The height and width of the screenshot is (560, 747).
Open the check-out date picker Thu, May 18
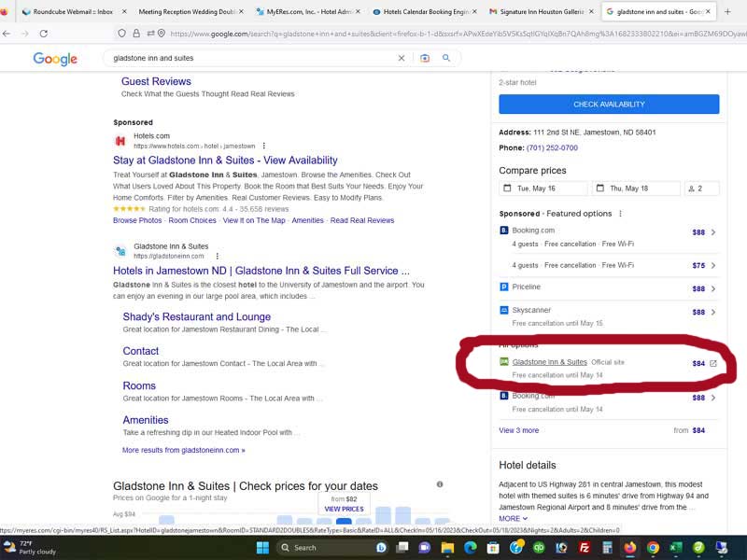(x=636, y=189)
